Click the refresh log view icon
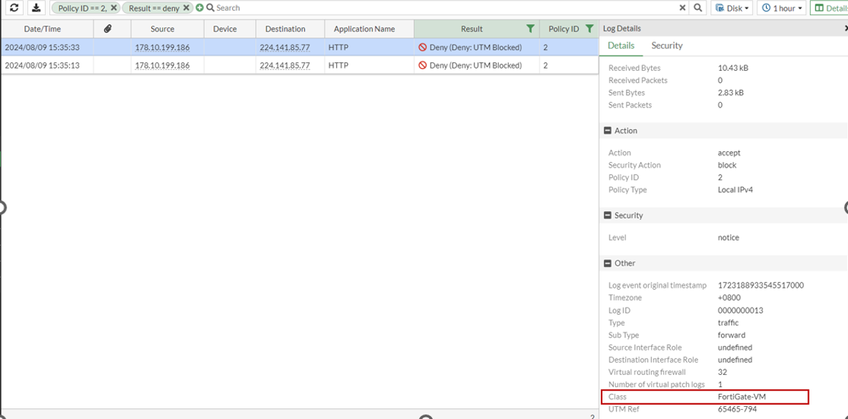 (14, 8)
